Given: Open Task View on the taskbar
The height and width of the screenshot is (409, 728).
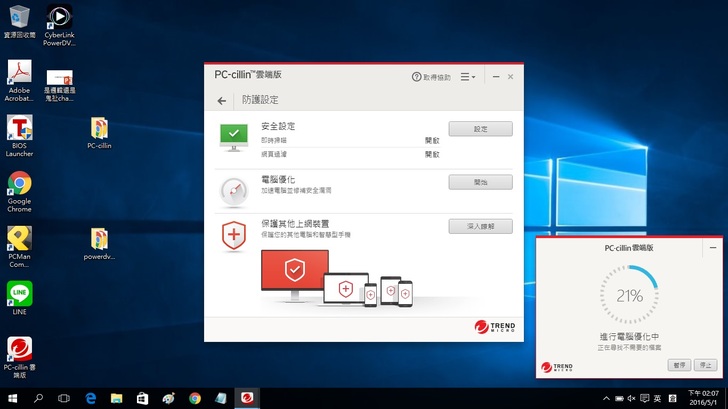Looking at the screenshot, I should tap(64, 398).
